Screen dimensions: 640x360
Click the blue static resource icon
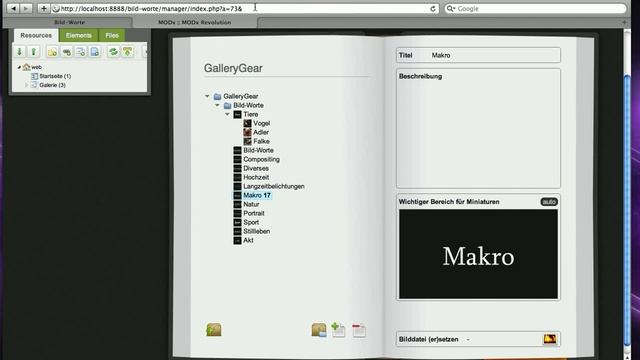coord(95,52)
